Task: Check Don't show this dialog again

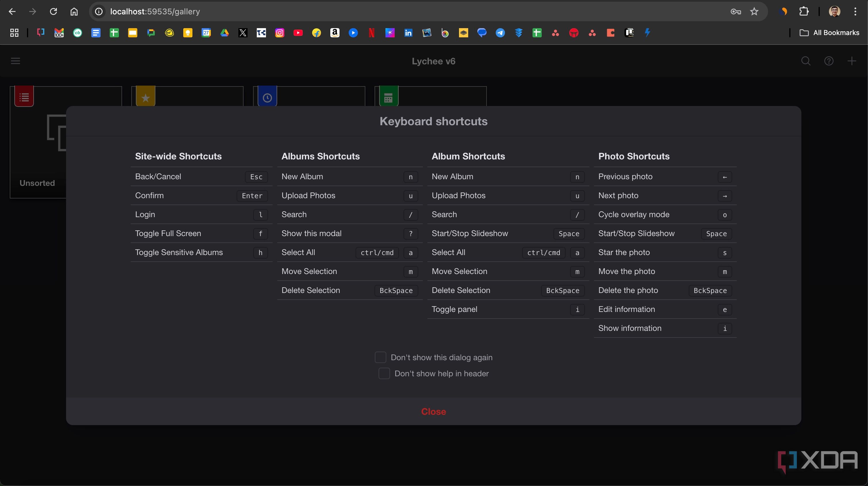Action: click(380, 357)
